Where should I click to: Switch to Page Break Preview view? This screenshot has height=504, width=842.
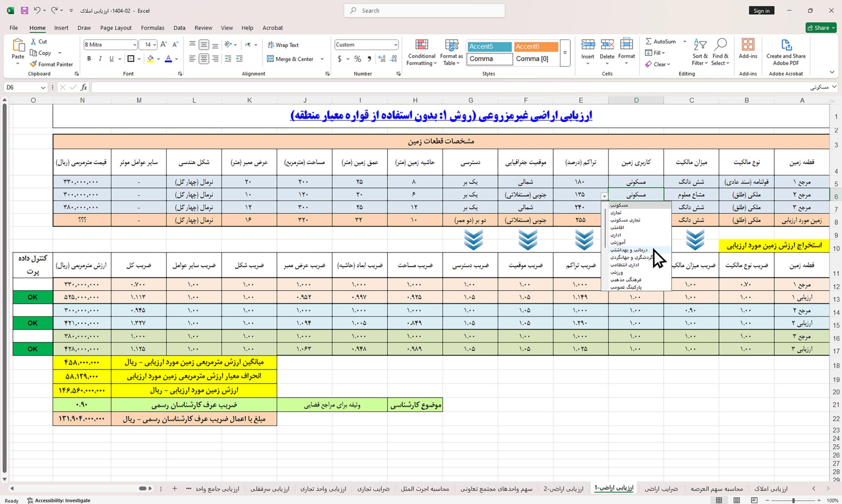pos(754,500)
